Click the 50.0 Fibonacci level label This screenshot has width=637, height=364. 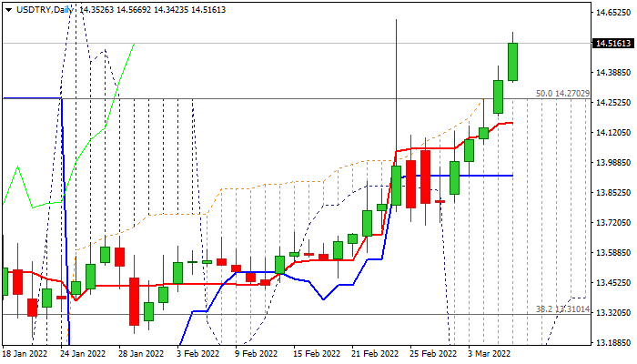[x=562, y=93]
